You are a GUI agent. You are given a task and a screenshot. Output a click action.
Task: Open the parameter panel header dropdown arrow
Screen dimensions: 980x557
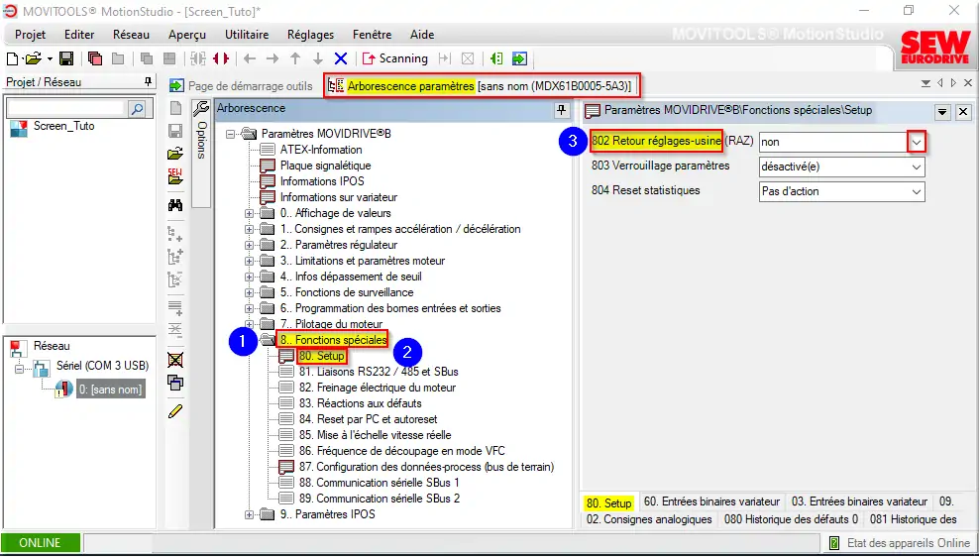942,112
